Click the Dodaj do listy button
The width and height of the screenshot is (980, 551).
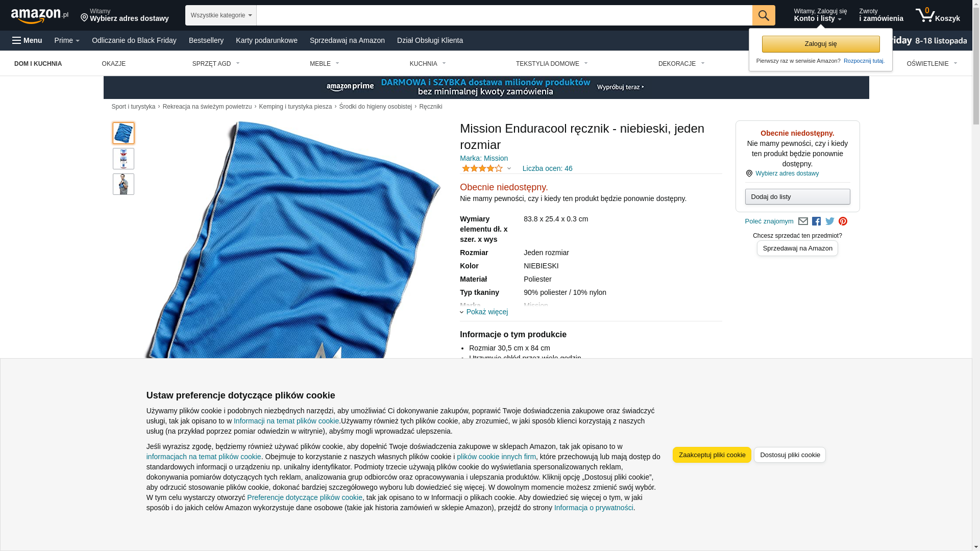[797, 197]
